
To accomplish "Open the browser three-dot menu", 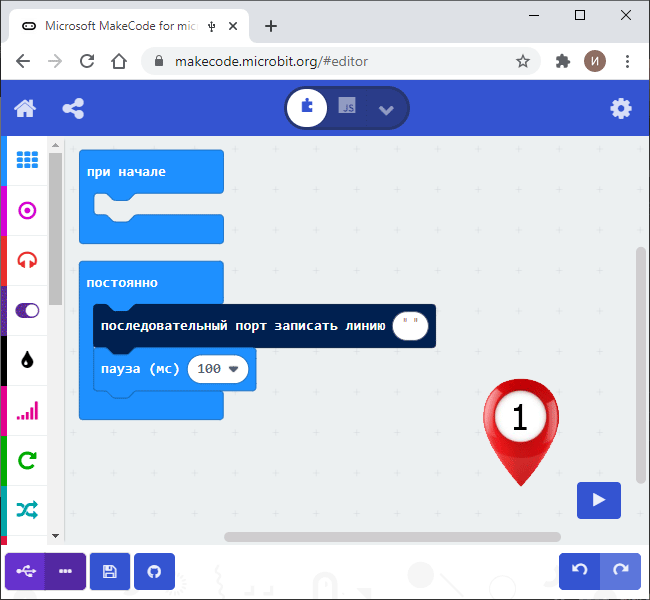I will tap(627, 61).
